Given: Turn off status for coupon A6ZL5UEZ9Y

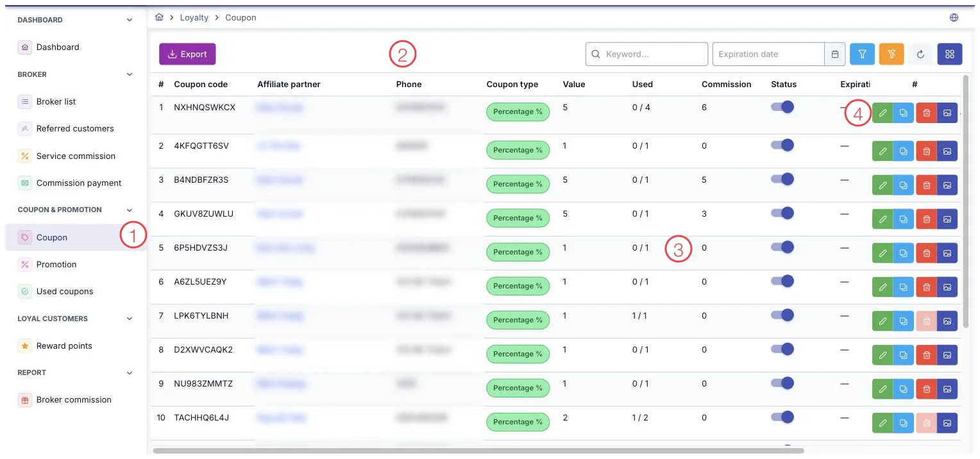Looking at the screenshot, I should point(782,281).
